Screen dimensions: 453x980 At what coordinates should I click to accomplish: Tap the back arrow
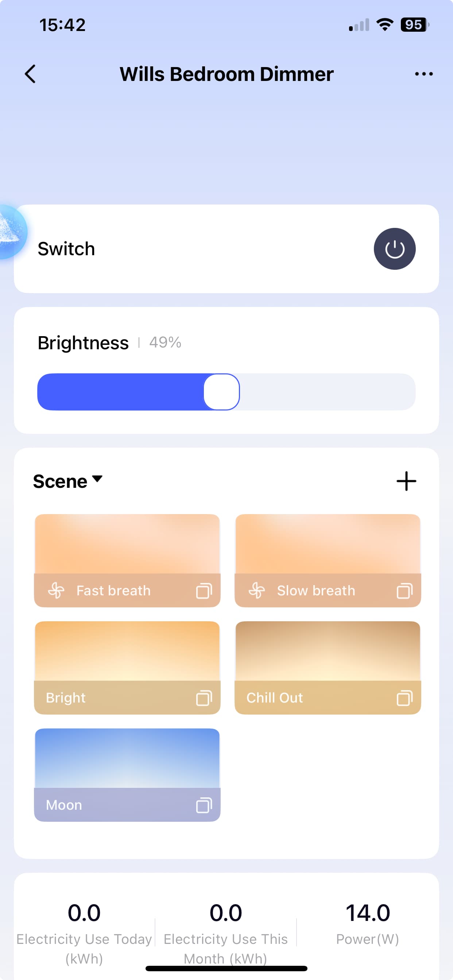30,74
